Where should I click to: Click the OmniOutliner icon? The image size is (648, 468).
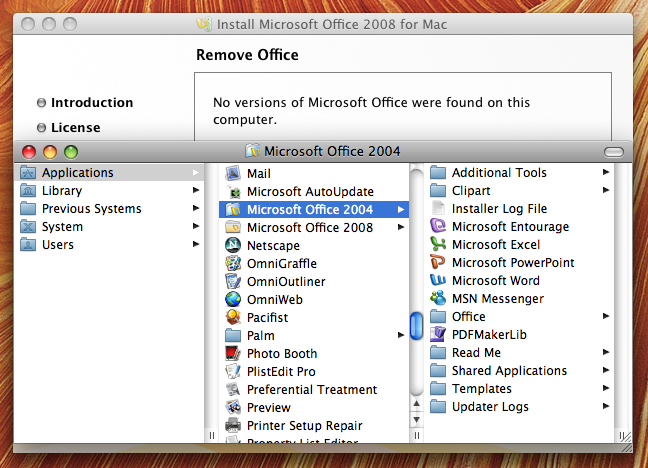tap(233, 282)
